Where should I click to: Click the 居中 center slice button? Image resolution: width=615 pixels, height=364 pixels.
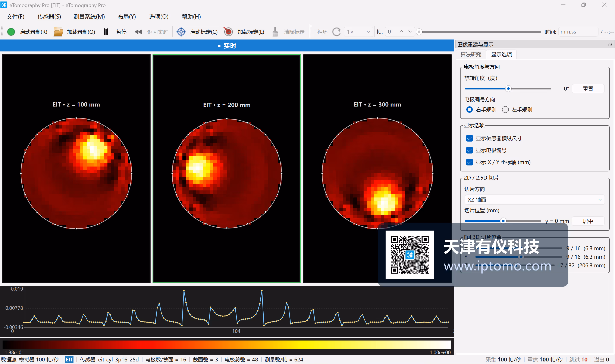(x=588, y=221)
